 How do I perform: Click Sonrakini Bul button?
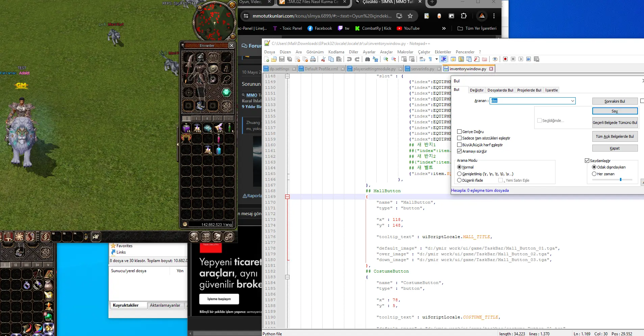click(615, 101)
